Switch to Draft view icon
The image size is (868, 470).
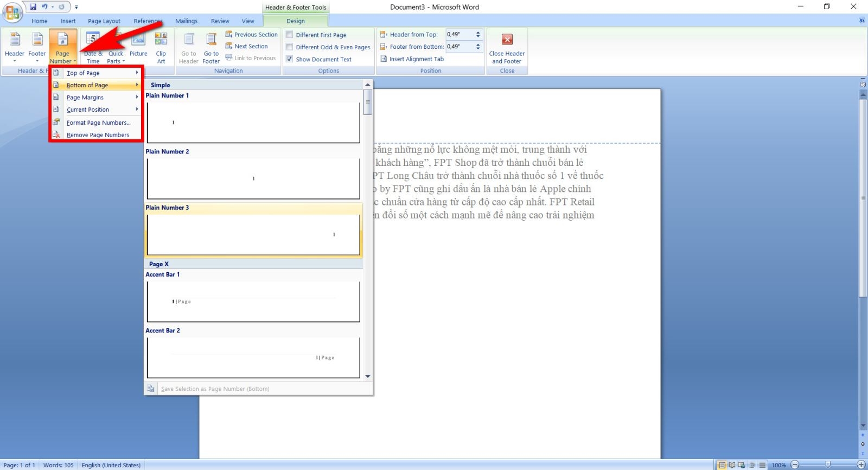point(762,465)
